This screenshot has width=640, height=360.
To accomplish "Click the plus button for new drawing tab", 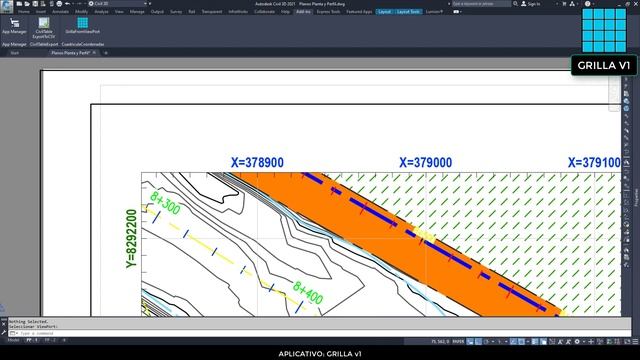I will (x=106, y=53).
